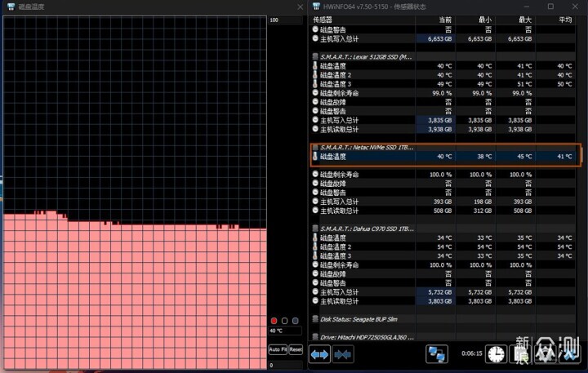Select the 磁盘剩余寿命 row showing 99.0 %

point(443,93)
